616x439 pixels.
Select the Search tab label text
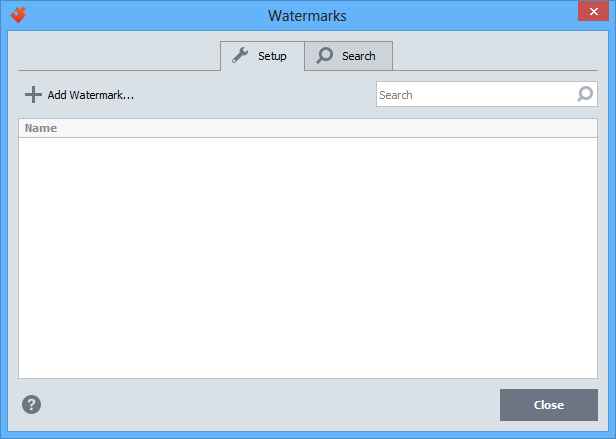(x=358, y=56)
